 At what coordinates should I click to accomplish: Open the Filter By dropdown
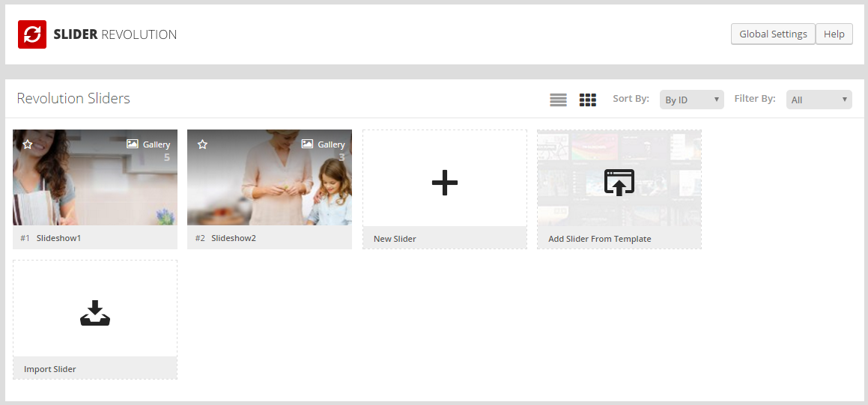819,100
